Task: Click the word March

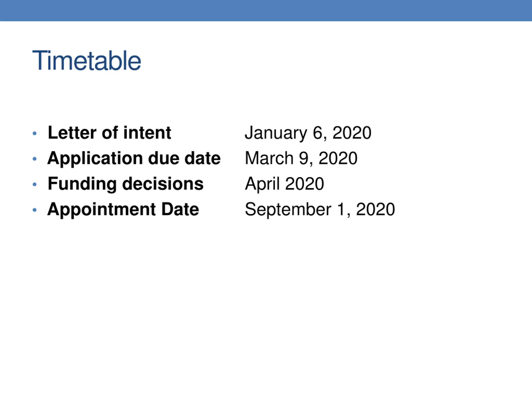Action: (269, 158)
